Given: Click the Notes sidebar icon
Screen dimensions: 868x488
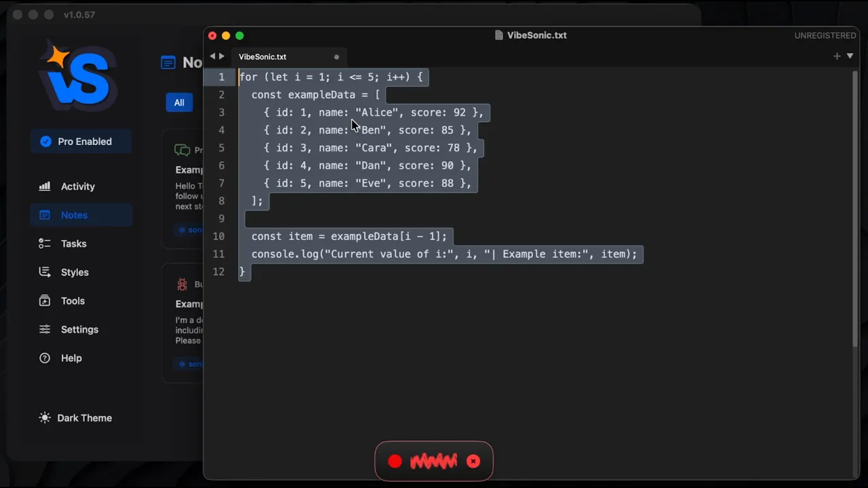Looking at the screenshot, I should pos(45,215).
